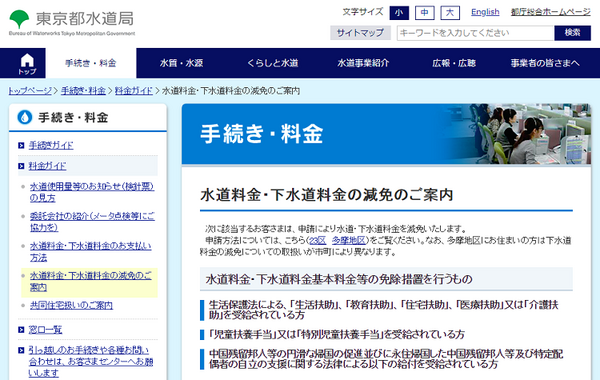600x380 pixels.
Task: Open the 事業者の皆さまへ menu
Action: 545,63
